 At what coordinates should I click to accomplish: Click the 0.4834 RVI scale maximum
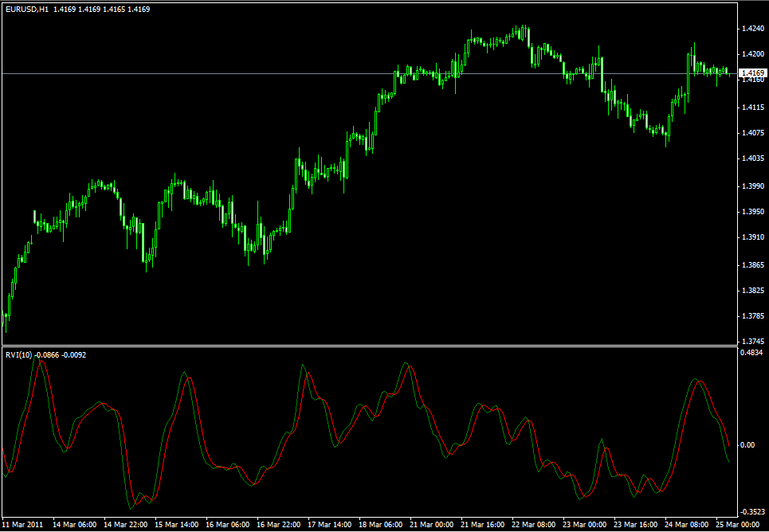751,352
